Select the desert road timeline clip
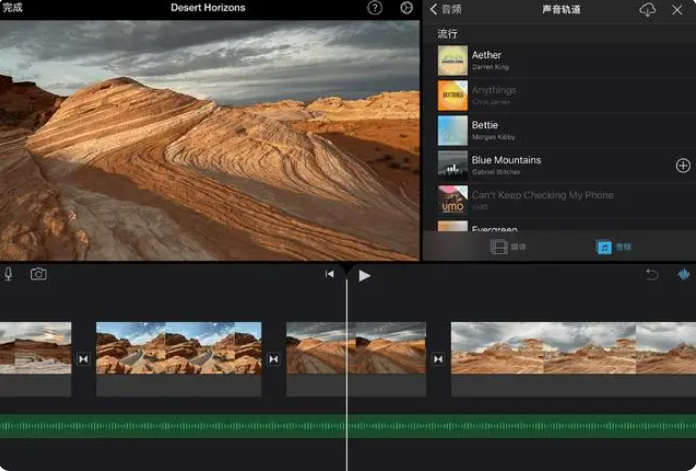 [179, 359]
